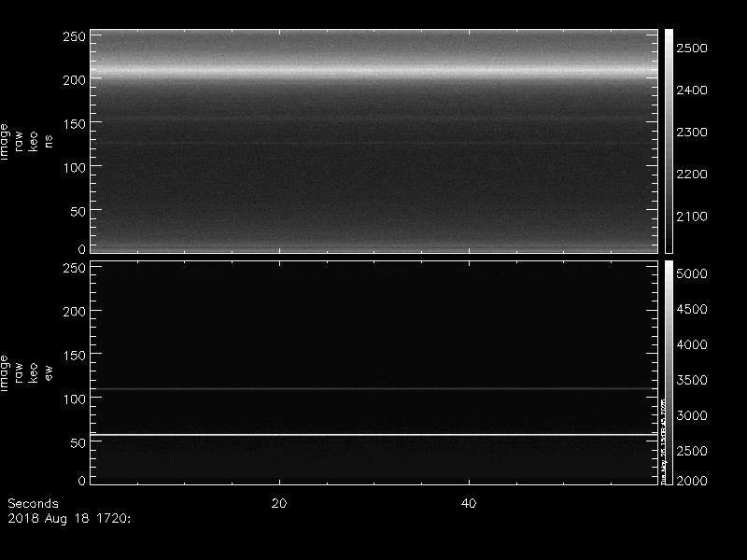Click the date text 2018 Aug 18 1720:

click(69, 519)
